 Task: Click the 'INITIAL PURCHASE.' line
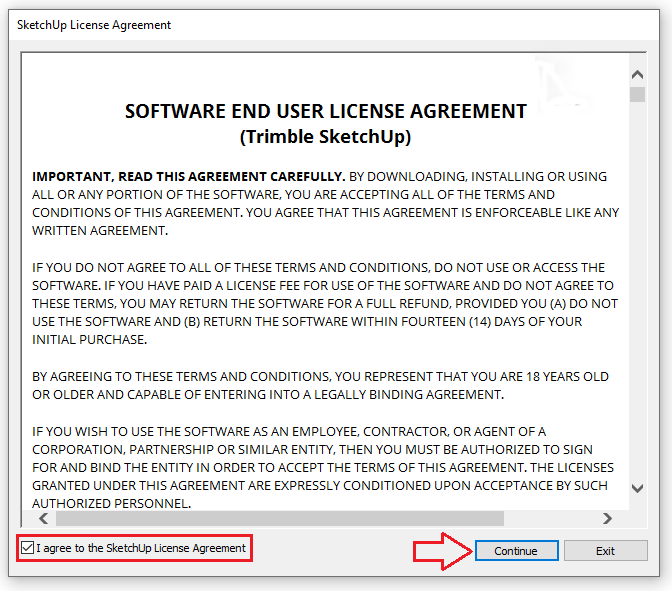tap(90, 339)
